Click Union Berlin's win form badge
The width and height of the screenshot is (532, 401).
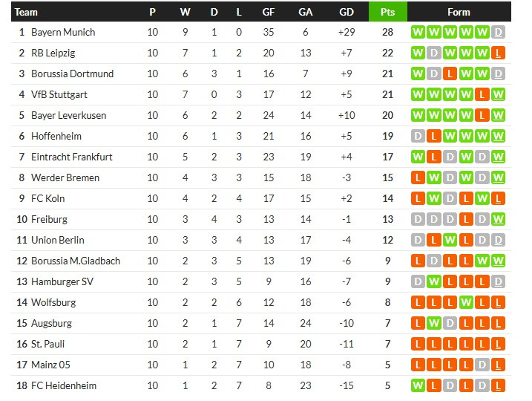tap(450, 240)
